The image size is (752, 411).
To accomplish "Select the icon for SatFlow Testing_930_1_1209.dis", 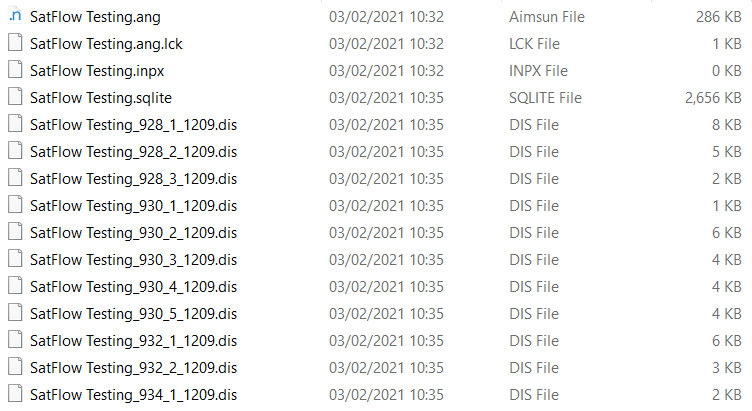I will point(14,206).
